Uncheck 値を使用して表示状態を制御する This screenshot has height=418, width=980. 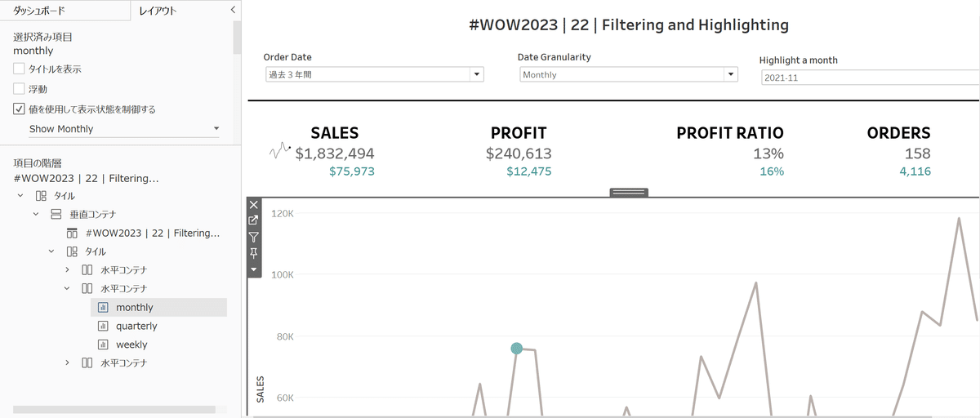tap(19, 109)
